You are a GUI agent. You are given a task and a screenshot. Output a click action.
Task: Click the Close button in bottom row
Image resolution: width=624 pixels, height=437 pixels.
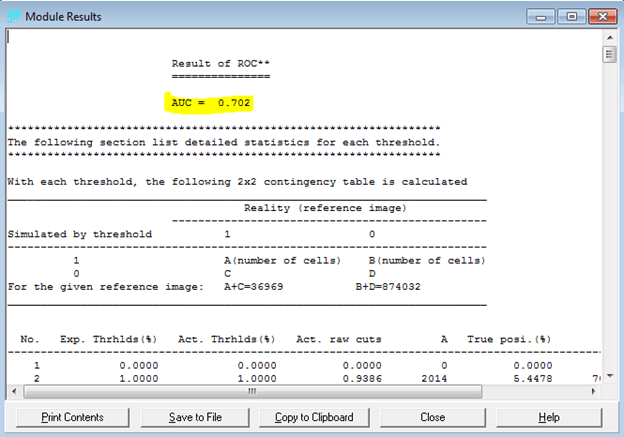pos(432,416)
